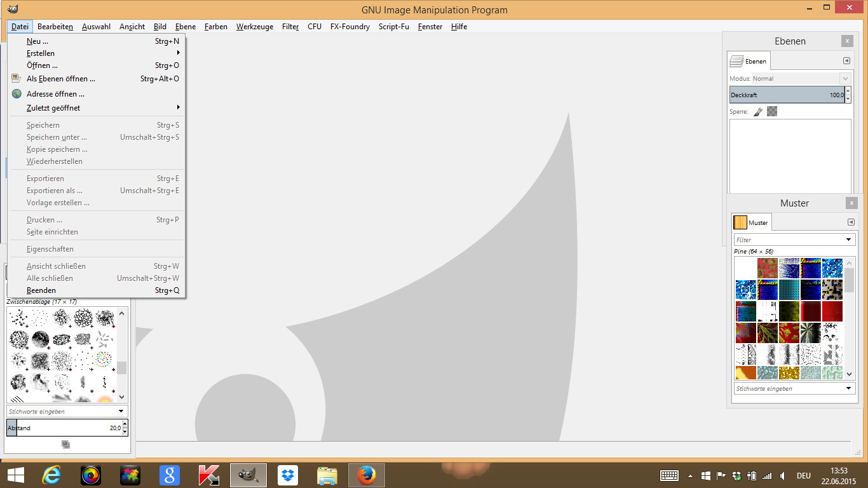Image resolution: width=868 pixels, height=488 pixels.
Task: Choose 'Neu ...' from the Datei menu
Action: click(x=97, y=41)
